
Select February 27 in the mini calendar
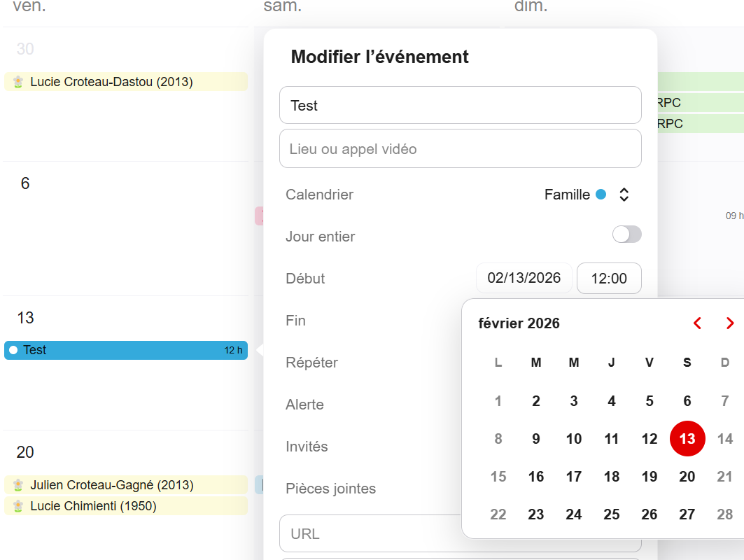pos(687,514)
